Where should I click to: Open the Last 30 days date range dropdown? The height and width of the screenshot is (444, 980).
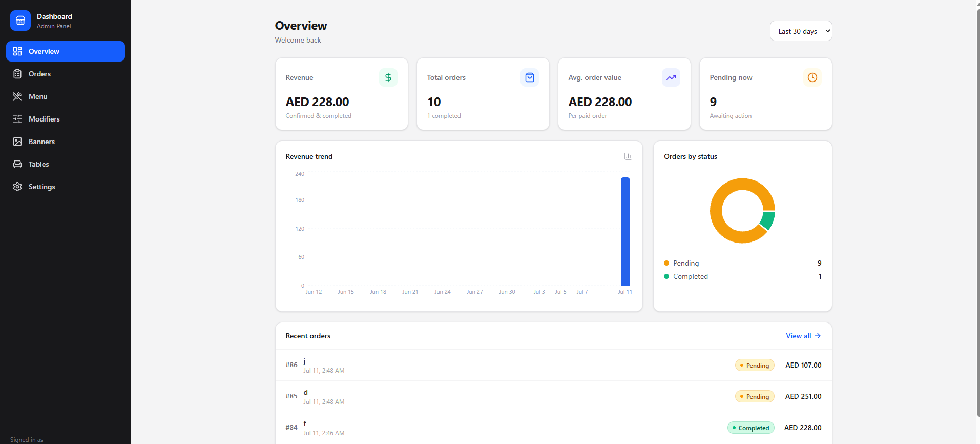(801, 31)
